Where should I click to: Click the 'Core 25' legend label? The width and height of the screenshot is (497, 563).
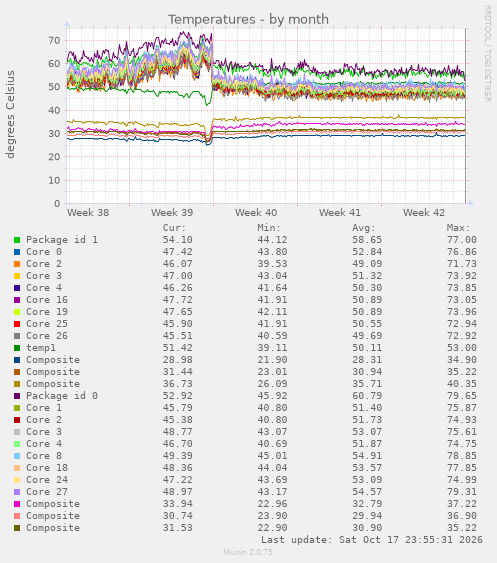[47, 324]
